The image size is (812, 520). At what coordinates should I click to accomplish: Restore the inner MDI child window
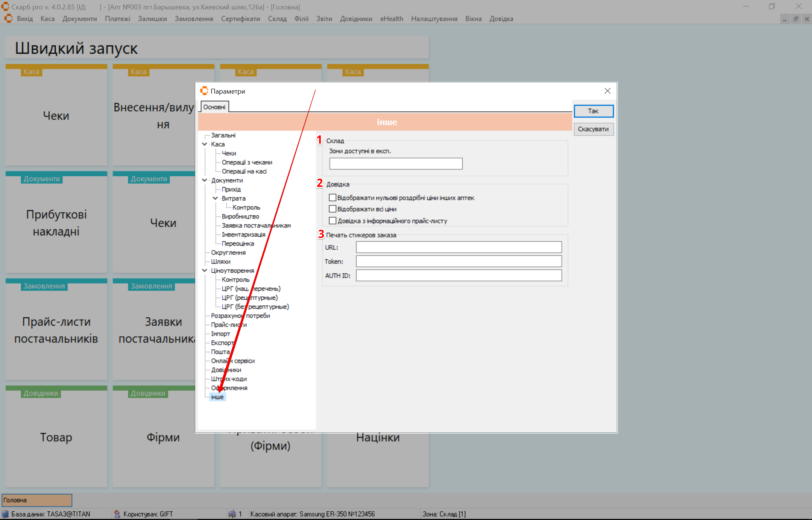coord(796,19)
